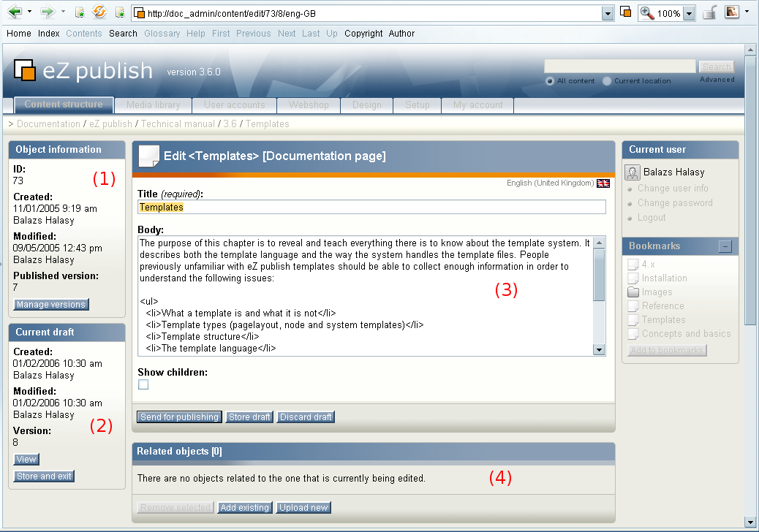Image resolution: width=759 pixels, height=532 pixels.
Task: Open the Search navigation link
Action: (123, 34)
